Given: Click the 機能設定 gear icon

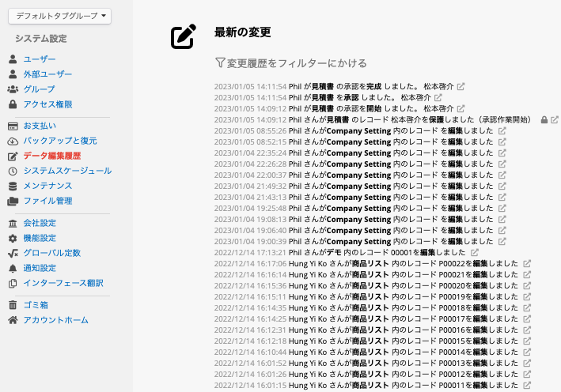Looking at the screenshot, I should click(13, 238).
